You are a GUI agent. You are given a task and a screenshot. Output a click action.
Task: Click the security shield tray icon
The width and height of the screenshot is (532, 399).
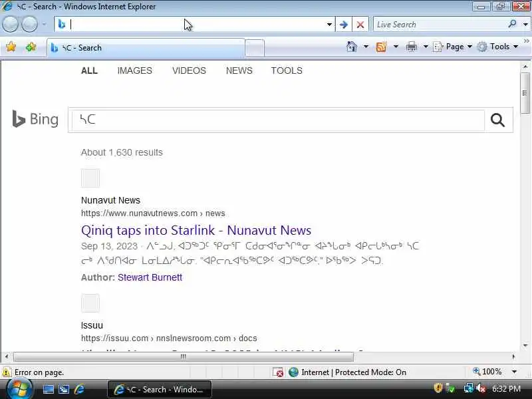click(438, 388)
